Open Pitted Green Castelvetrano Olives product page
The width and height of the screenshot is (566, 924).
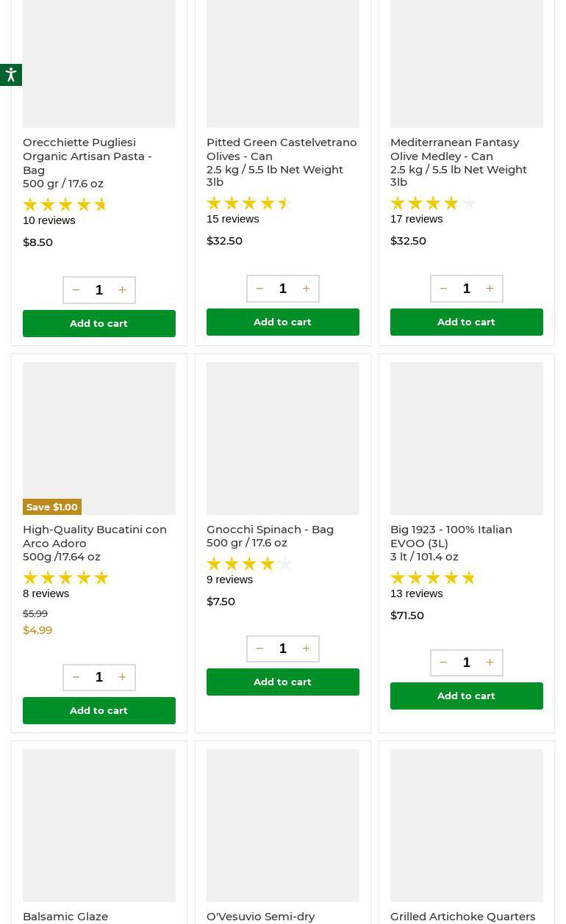click(x=281, y=149)
